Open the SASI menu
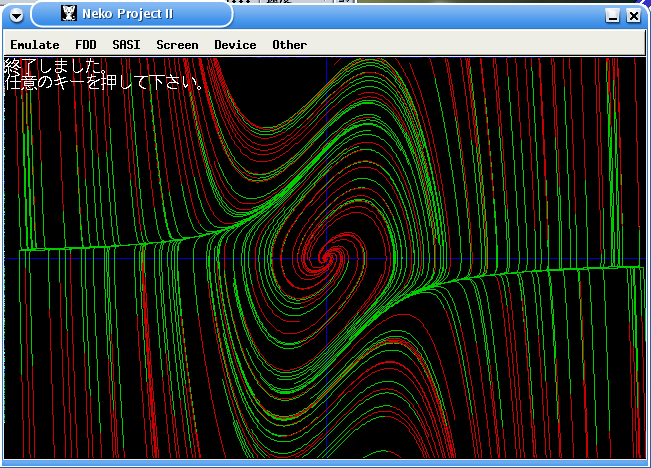 [126, 45]
